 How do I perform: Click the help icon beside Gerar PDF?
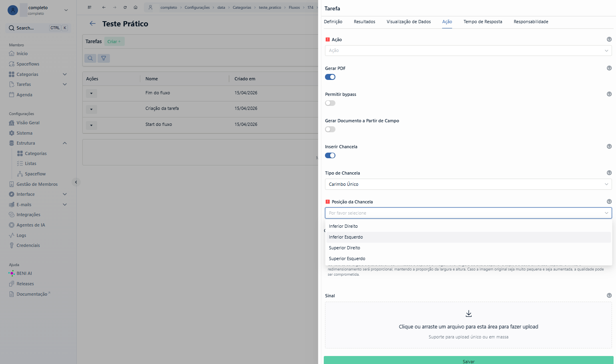[609, 68]
